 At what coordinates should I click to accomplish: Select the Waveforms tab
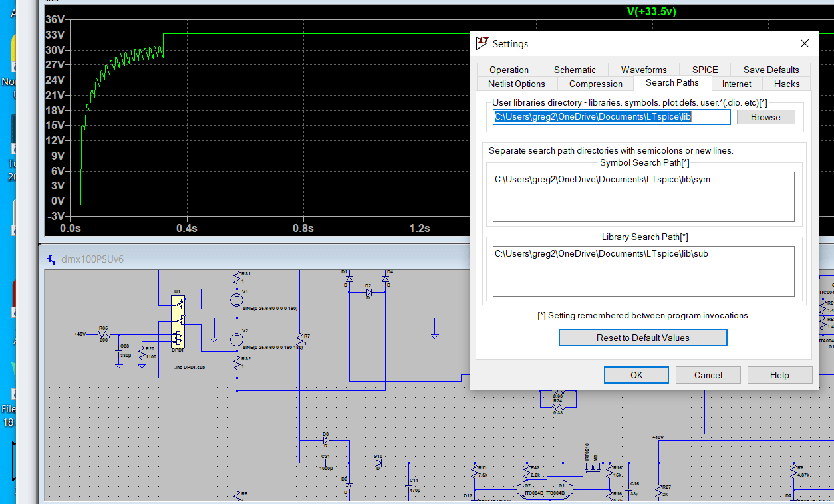(x=644, y=70)
